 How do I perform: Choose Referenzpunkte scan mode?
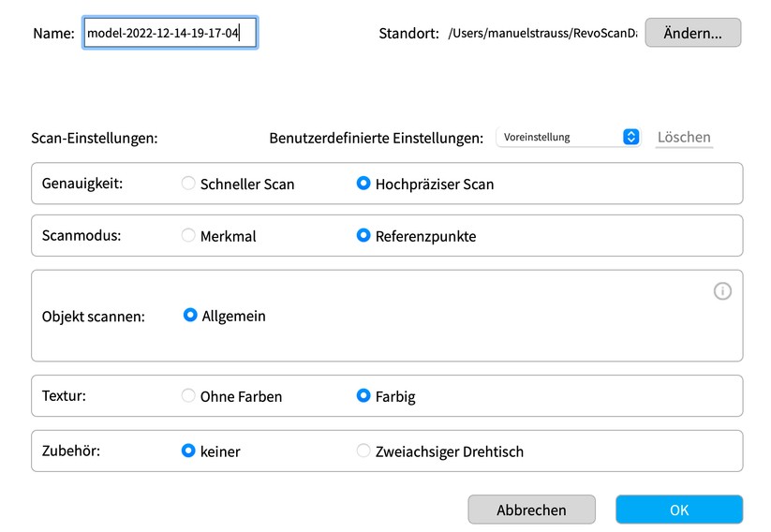coord(363,236)
